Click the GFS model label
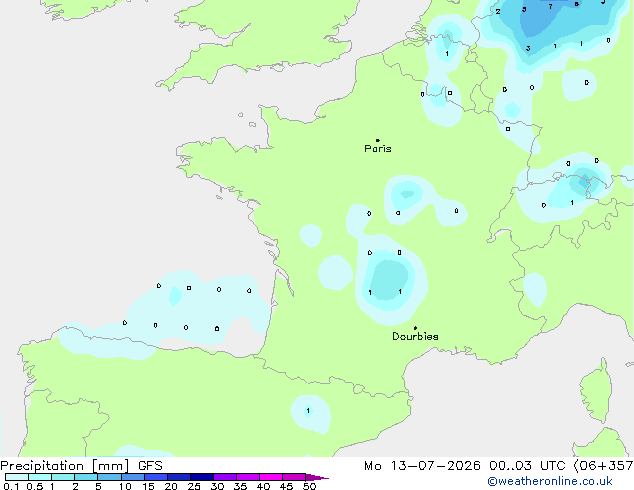634x490 pixels. (x=150, y=466)
